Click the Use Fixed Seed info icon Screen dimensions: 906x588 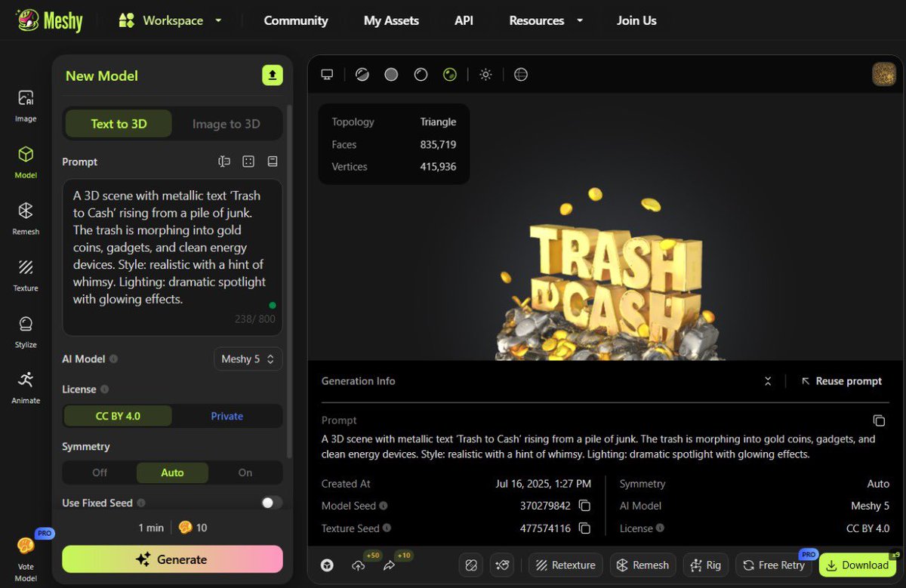click(x=141, y=503)
